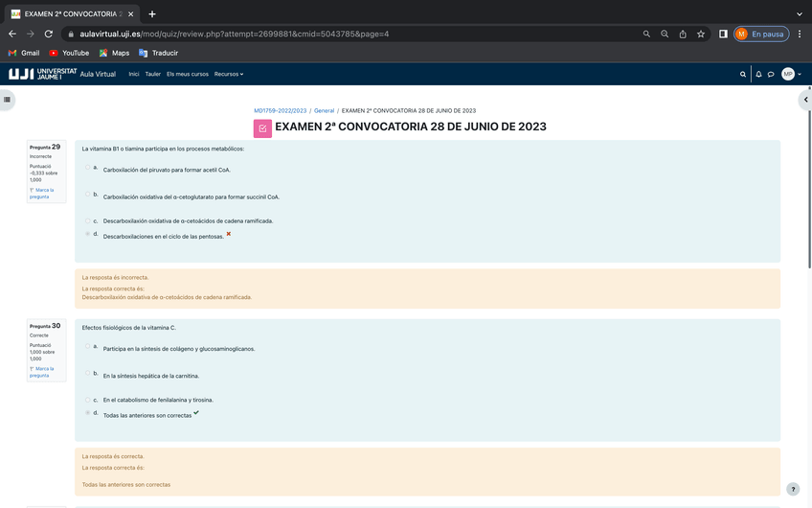This screenshot has width=812, height=508.
Task: Open the left side drawer list icon
Action: click(x=7, y=99)
